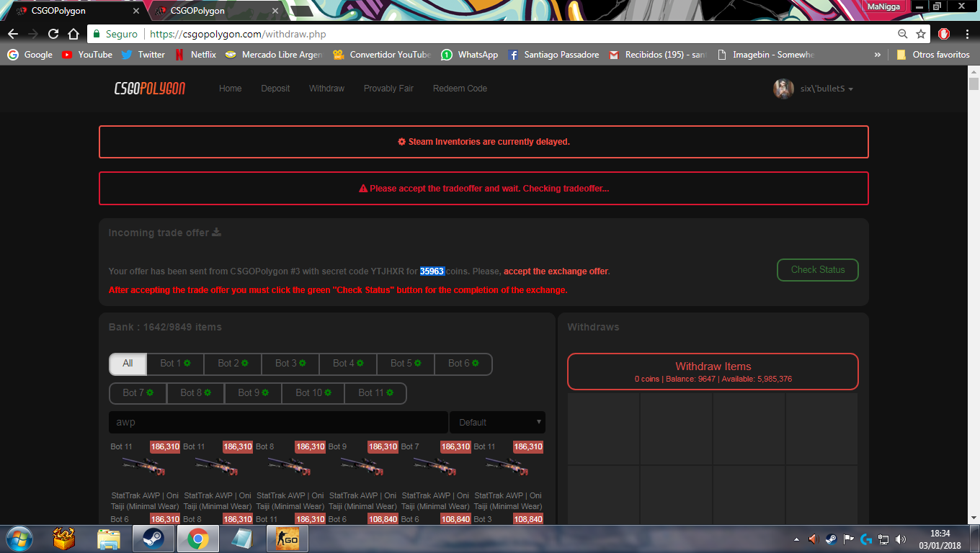Click the green Check Status button

pyautogui.click(x=818, y=270)
